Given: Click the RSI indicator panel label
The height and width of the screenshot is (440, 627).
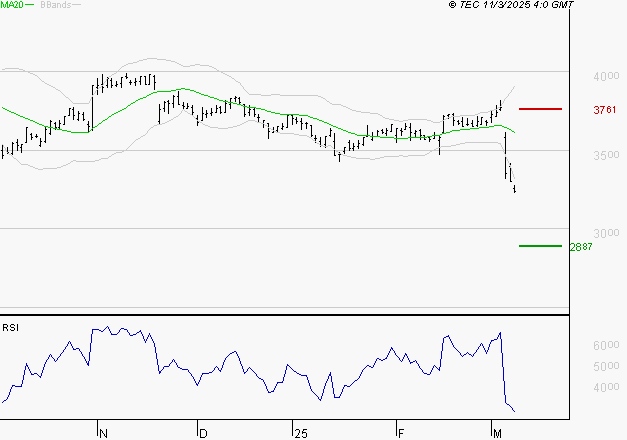Looking at the screenshot, I should coord(10,327).
